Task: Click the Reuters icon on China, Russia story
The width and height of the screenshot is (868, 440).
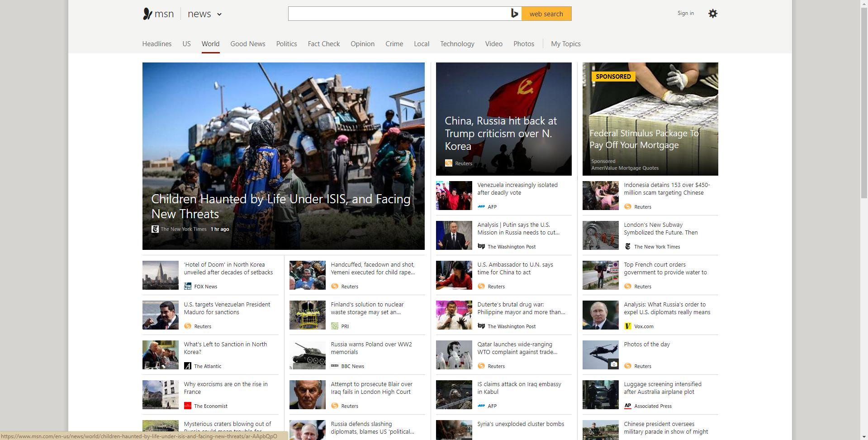Action: pos(448,163)
